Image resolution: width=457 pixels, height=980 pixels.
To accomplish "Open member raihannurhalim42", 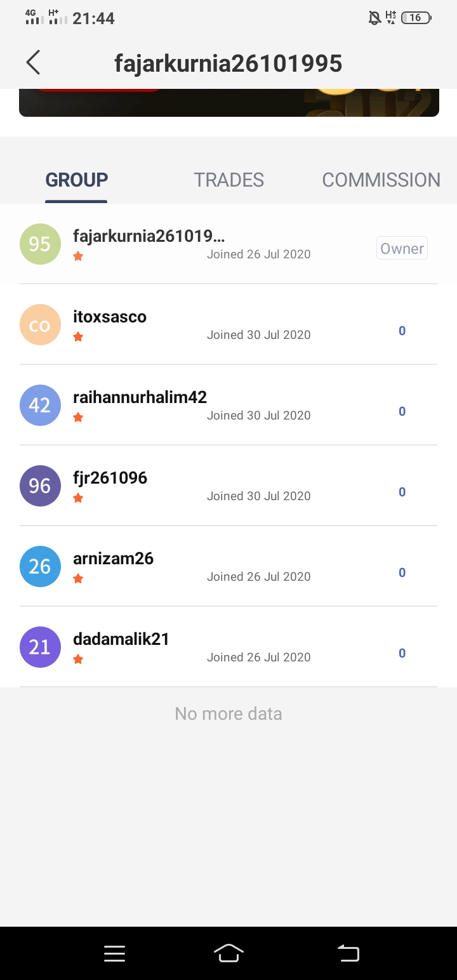I will [x=228, y=405].
